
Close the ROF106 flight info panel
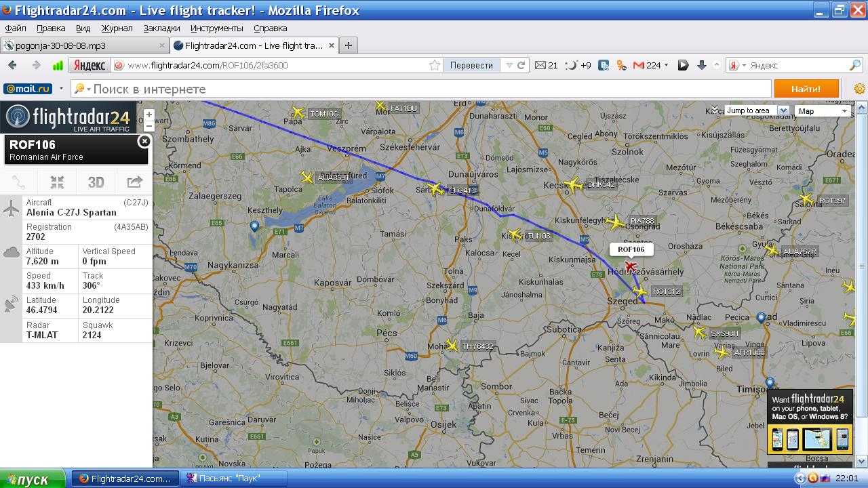(x=144, y=141)
